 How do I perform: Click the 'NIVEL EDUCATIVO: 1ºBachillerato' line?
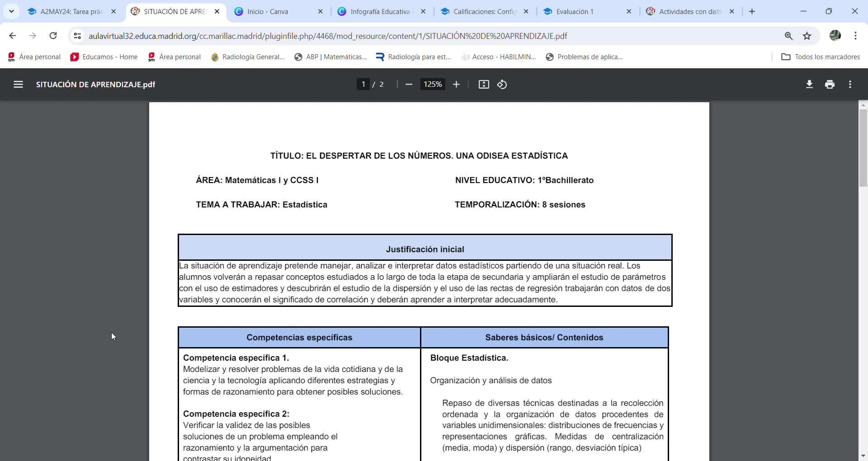(x=524, y=180)
